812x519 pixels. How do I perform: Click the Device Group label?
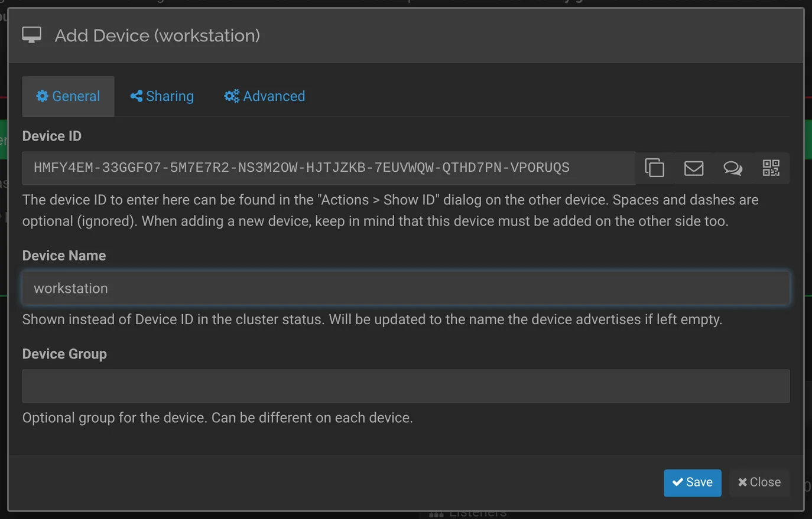coord(64,354)
